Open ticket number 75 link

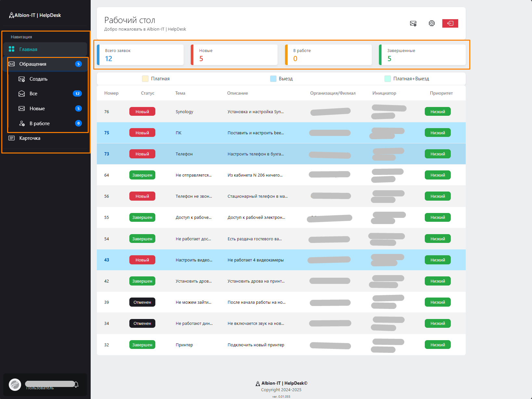point(107,133)
